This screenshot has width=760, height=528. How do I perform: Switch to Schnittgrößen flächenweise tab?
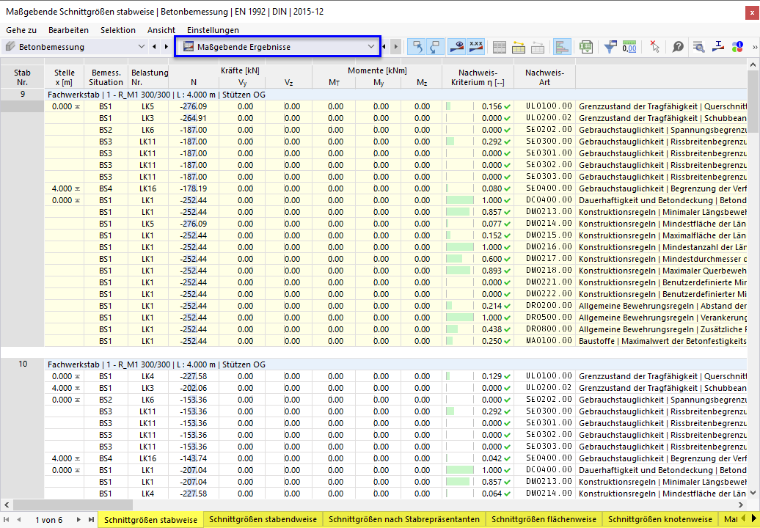pyautogui.click(x=544, y=519)
